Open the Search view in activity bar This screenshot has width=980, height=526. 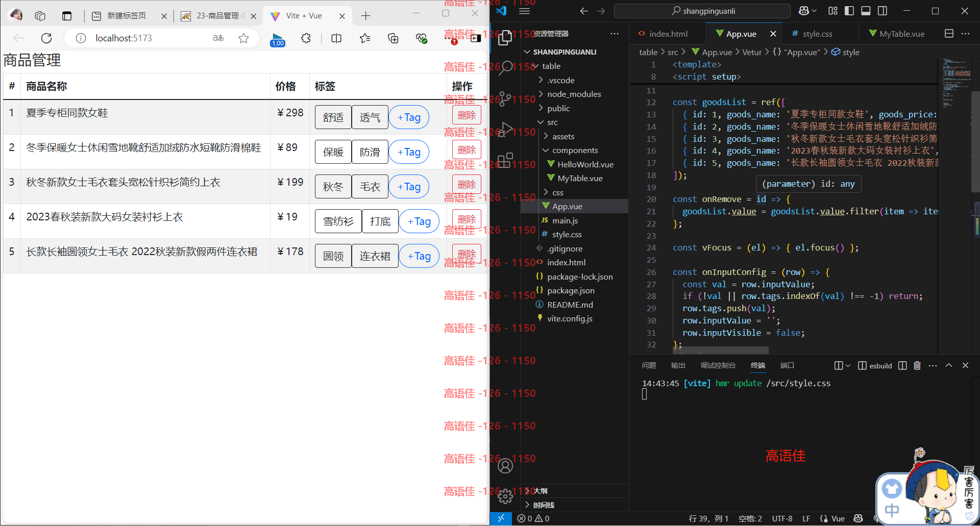(505, 67)
